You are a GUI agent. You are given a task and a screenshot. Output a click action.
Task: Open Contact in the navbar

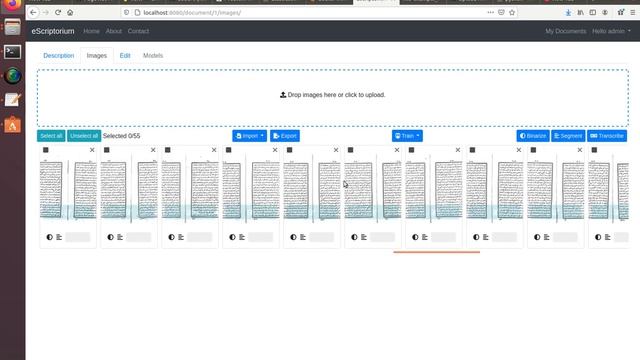[x=138, y=31]
